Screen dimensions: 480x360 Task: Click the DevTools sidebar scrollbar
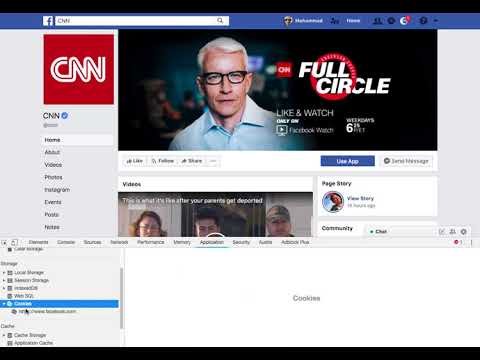coord(121,298)
